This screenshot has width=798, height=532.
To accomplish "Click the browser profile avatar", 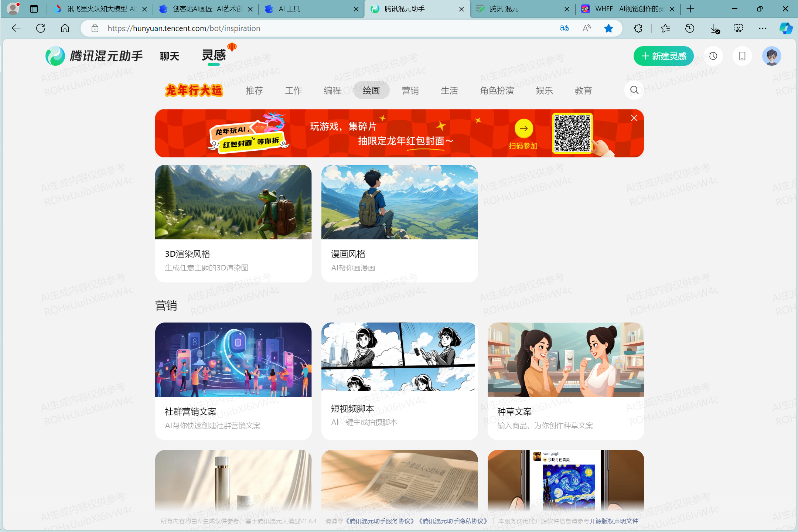I will coord(13,8).
